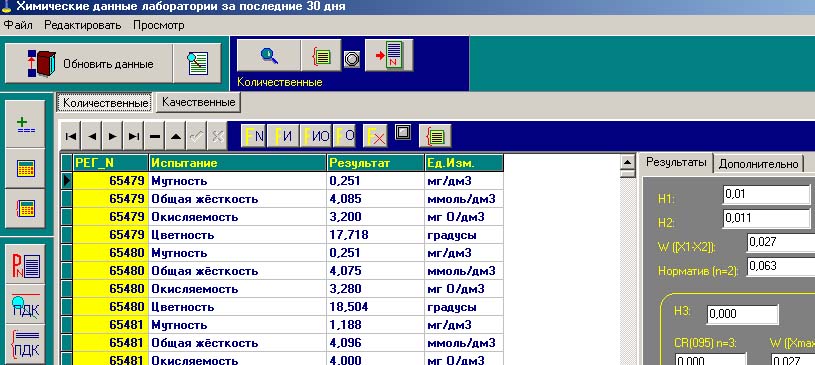The width and height of the screenshot is (815, 365).
Task: Click the edit record triangle button
Action: [175, 136]
